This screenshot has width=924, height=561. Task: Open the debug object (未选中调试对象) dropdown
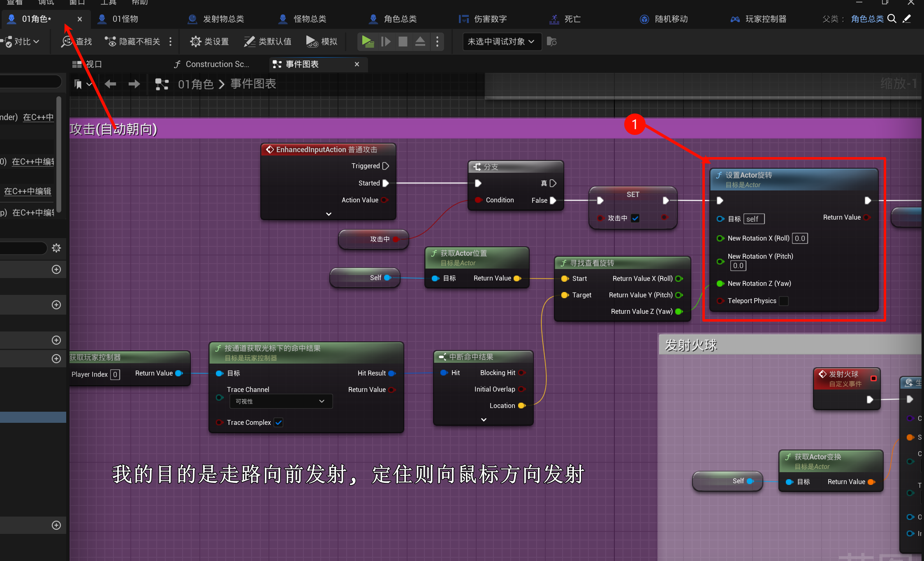pyautogui.click(x=501, y=42)
